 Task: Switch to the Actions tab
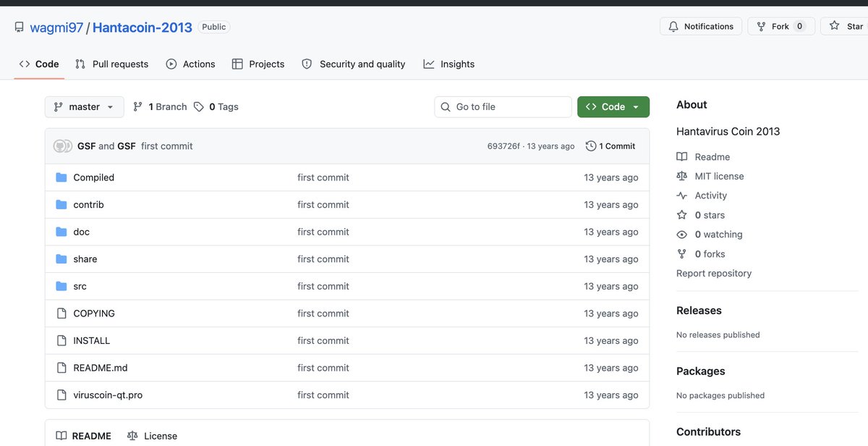pyautogui.click(x=190, y=64)
